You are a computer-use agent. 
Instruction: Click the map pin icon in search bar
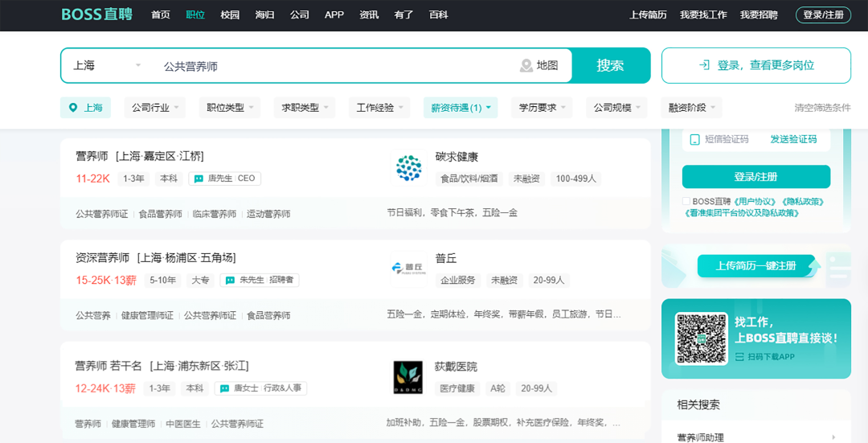(x=526, y=66)
